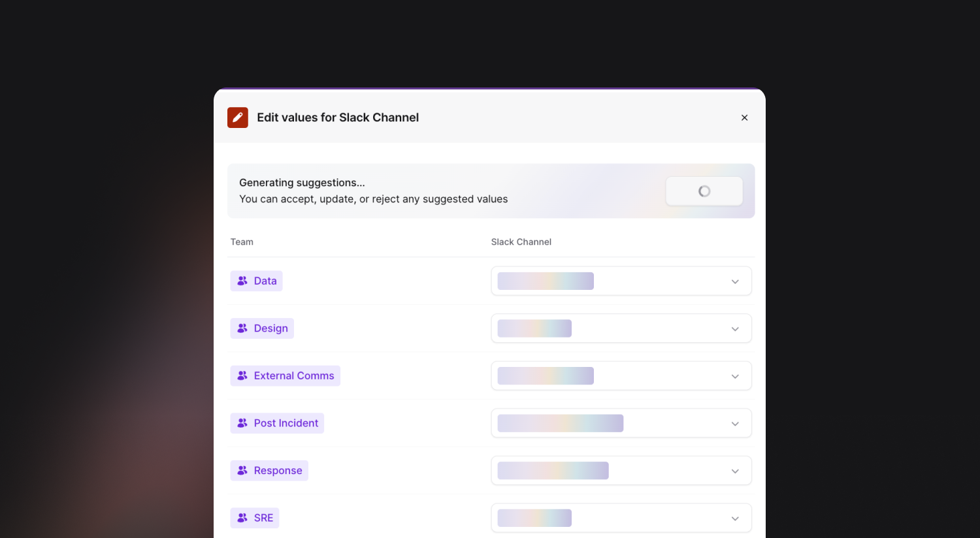Expand the Response team channel chevron
The height and width of the screenshot is (538, 980).
pos(735,471)
